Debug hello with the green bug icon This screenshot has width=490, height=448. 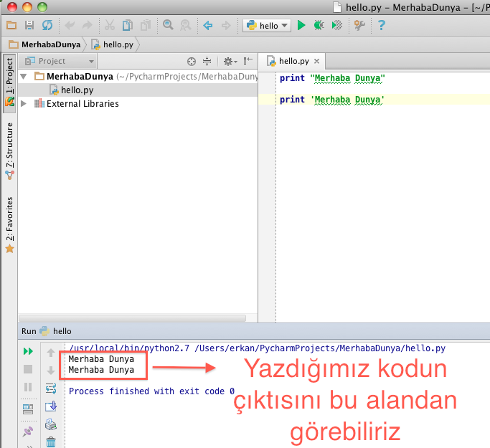pyautogui.click(x=319, y=25)
